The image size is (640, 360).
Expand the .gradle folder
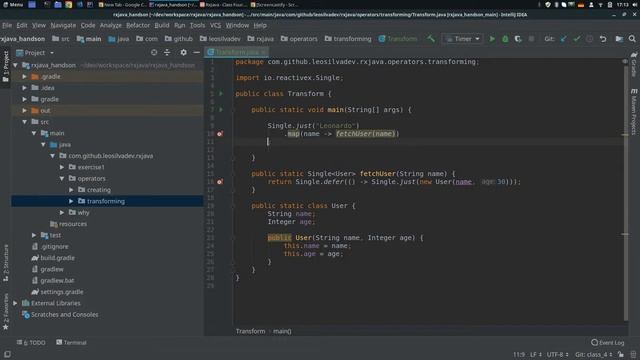pos(24,77)
